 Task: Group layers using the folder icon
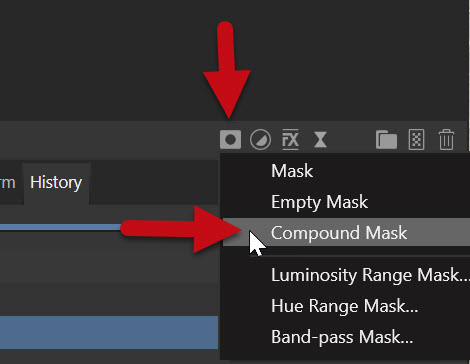[x=386, y=139]
